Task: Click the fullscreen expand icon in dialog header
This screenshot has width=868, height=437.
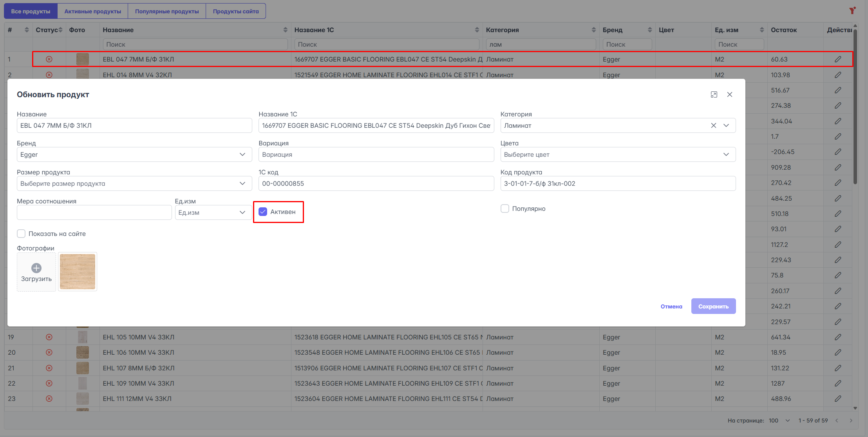Action: [714, 94]
